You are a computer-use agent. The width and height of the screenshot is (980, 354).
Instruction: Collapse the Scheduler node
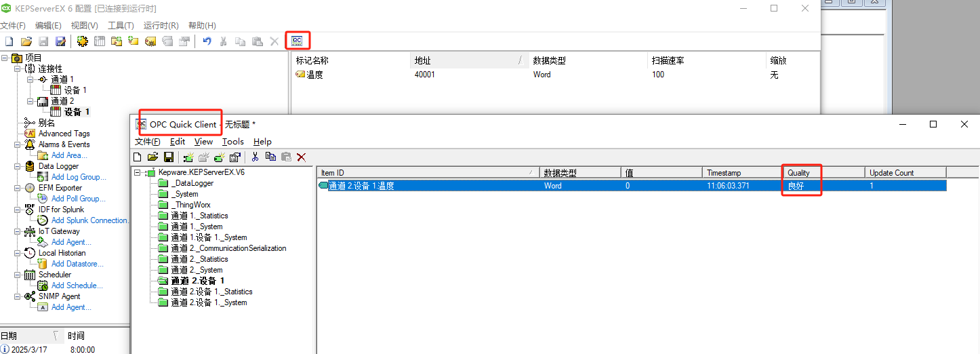pos(17,275)
